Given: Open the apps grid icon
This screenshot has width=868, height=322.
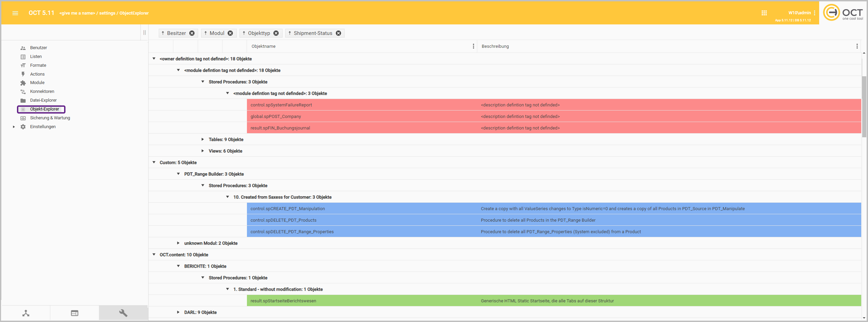Looking at the screenshot, I should coord(764,13).
